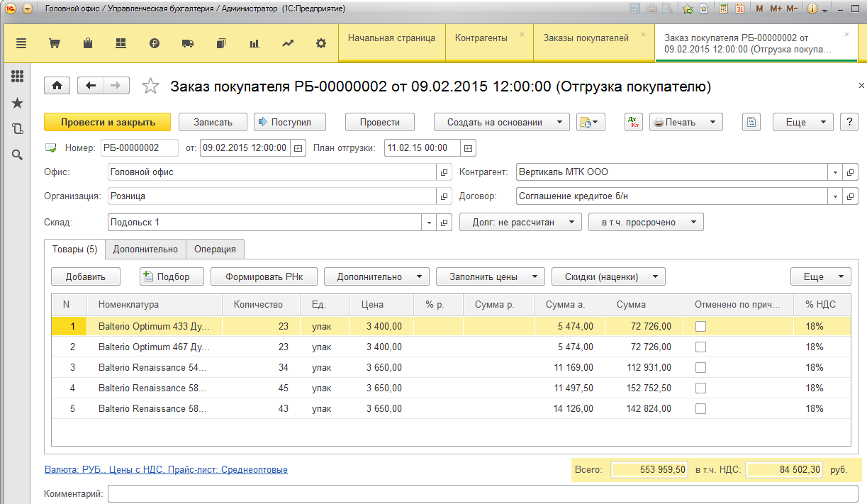Screen dimensions: 867x504
Task: Toggle cancelled checkbox for row 4 quantity 45
Action: pos(700,388)
